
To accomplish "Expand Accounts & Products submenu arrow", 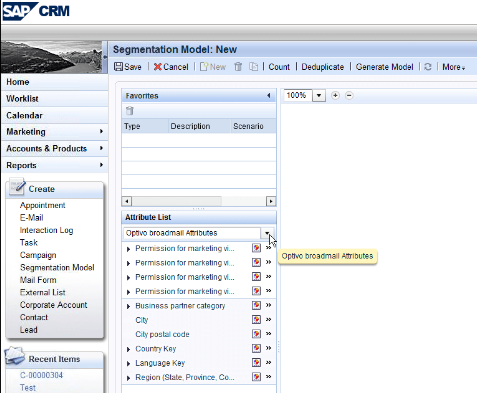I will [x=101, y=148].
